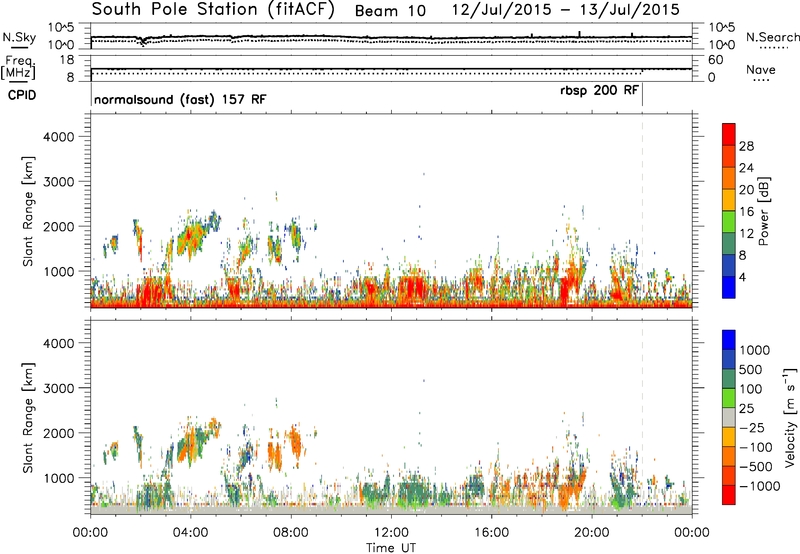This screenshot has width=800, height=554.
Task: Click the 'N.Sky' legend label
Action: tap(19, 37)
